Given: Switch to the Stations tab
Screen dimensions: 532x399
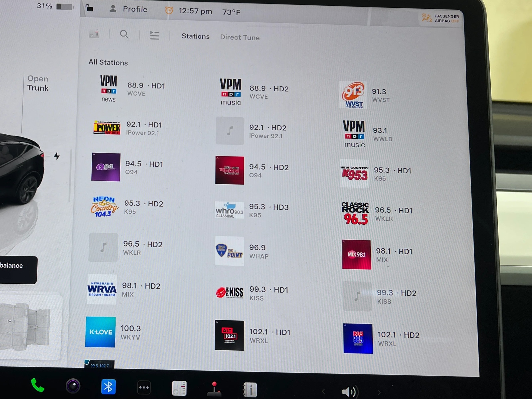Looking at the screenshot, I should (x=196, y=36).
